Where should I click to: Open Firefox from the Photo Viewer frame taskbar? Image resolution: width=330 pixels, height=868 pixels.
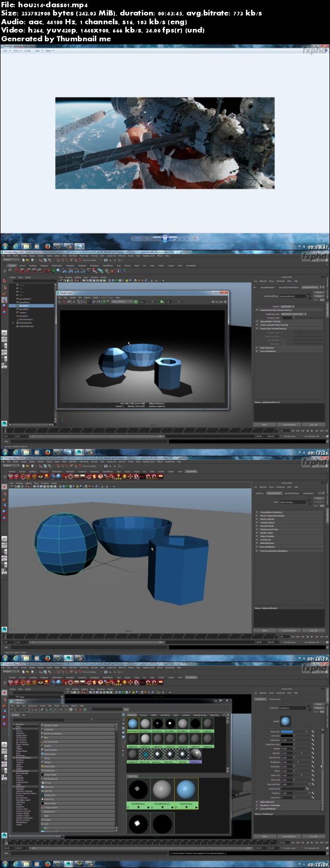click(x=47, y=246)
